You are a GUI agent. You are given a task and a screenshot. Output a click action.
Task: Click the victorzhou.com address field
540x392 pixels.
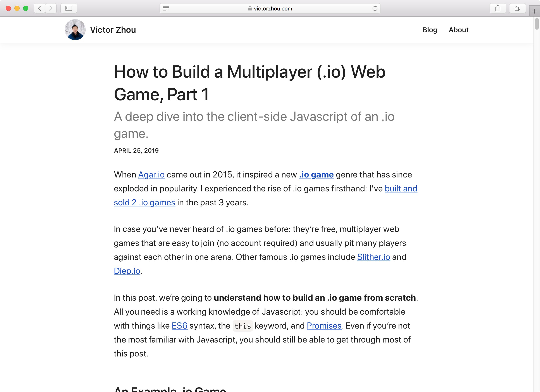[270, 8]
